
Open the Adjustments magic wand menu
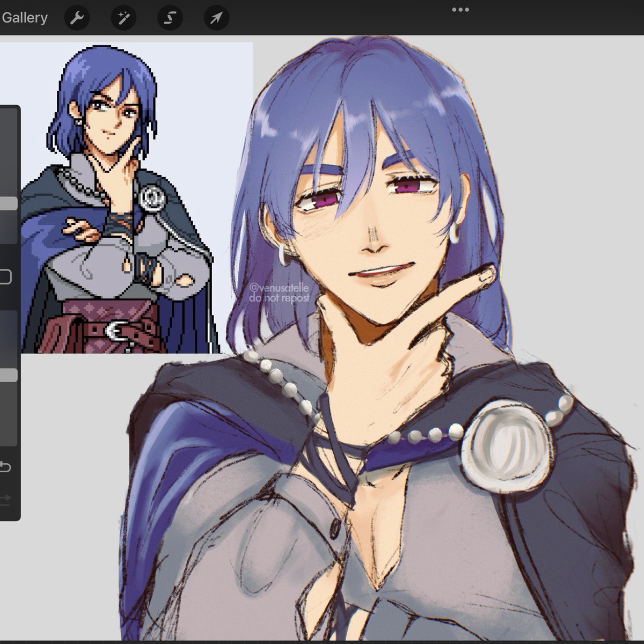(x=123, y=18)
